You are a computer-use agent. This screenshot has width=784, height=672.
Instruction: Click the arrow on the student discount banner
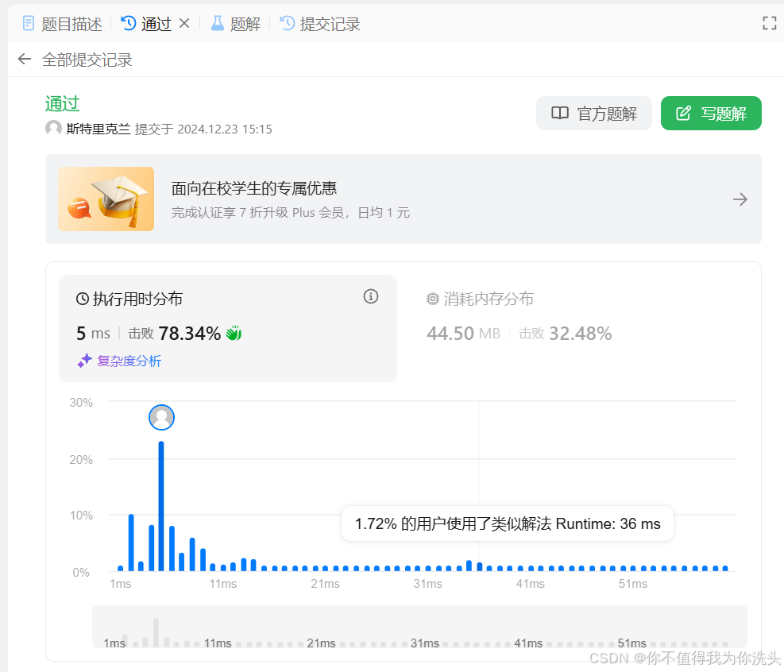tap(740, 199)
